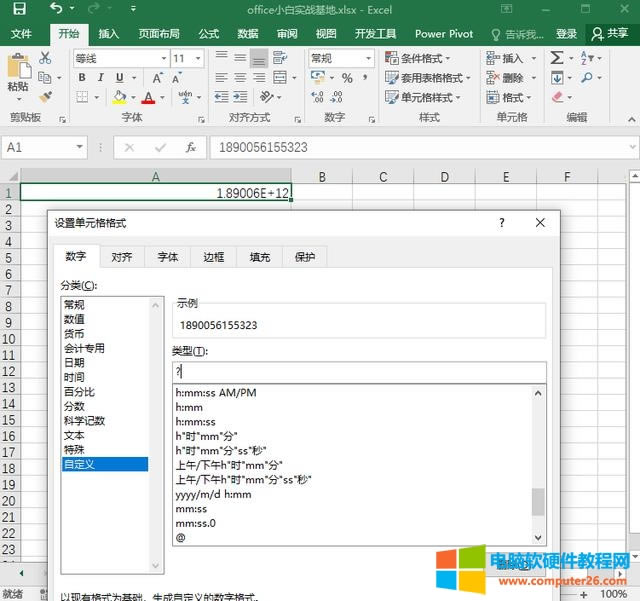
Task: Click the AutoSum sigma icon
Action: coord(555,58)
